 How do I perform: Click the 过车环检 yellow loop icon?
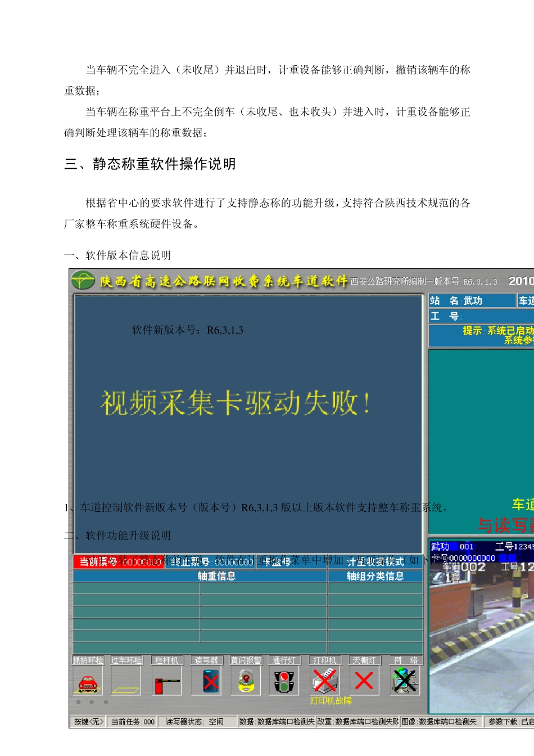(126, 681)
